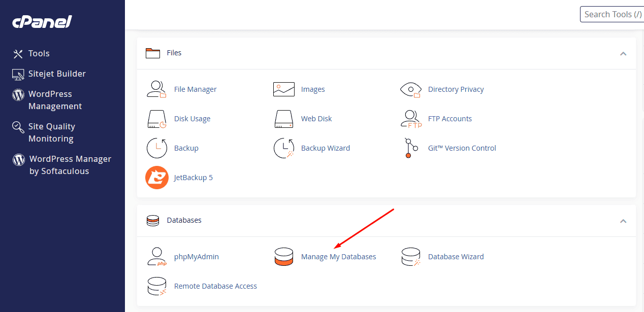
Task: Click the Remote Database Access icon
Action: tap(157, 286)
